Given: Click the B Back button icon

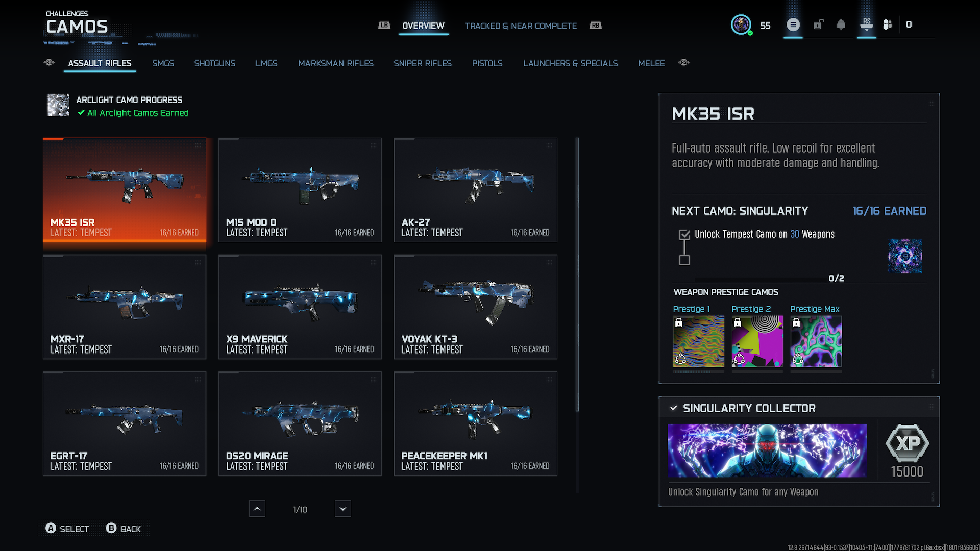Looking at the screenshot, I should tap(111, 528).
